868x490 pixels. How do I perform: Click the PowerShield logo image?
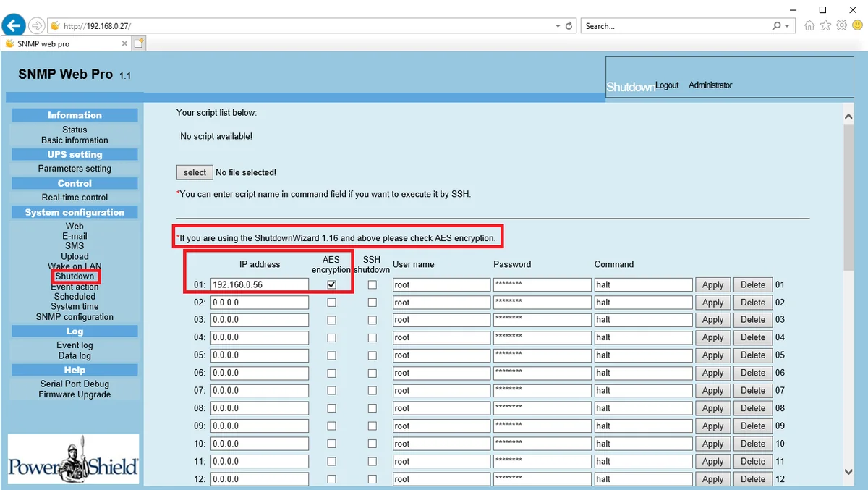tap(73, 460)
